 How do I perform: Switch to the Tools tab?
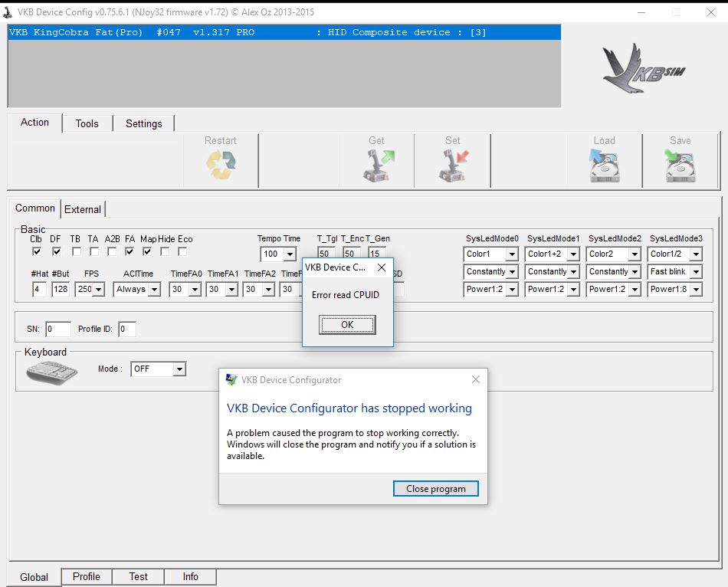pos(87,123)
